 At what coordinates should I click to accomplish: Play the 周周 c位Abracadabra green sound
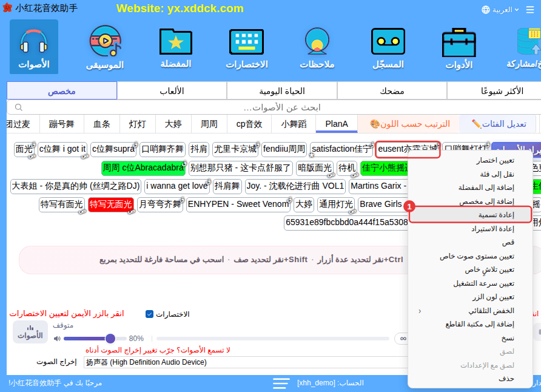[144, 167]
